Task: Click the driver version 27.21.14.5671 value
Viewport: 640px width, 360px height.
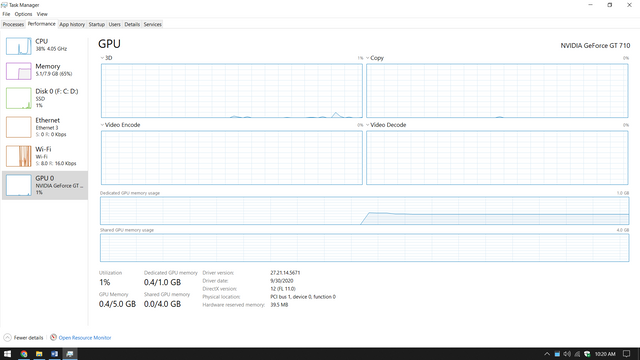Action: 285,273
